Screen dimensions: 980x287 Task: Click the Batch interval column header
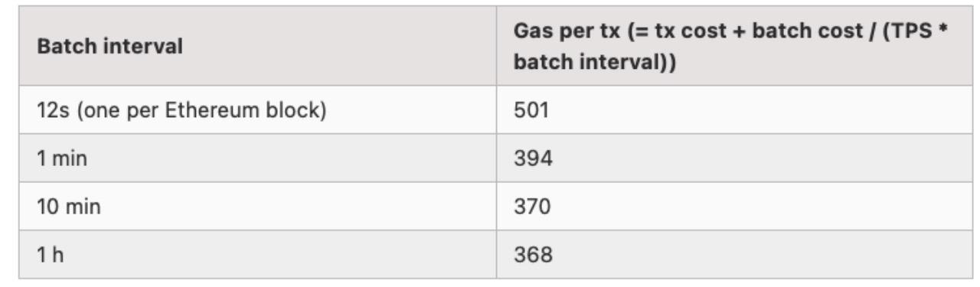tap(257, 47)
